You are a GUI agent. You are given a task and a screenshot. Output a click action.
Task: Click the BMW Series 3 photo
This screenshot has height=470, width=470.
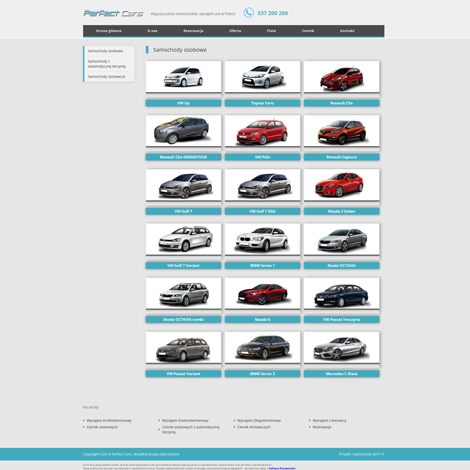[262, 348]
